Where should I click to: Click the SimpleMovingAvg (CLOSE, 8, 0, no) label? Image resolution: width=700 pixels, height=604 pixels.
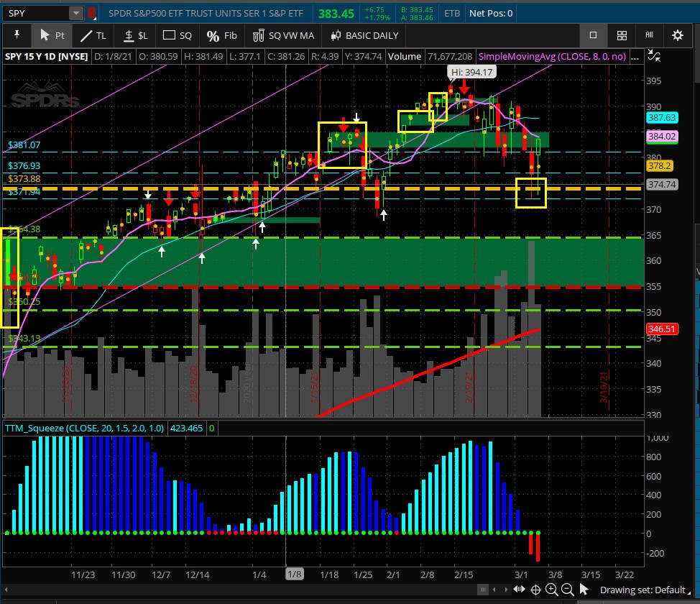pos(552,57)
